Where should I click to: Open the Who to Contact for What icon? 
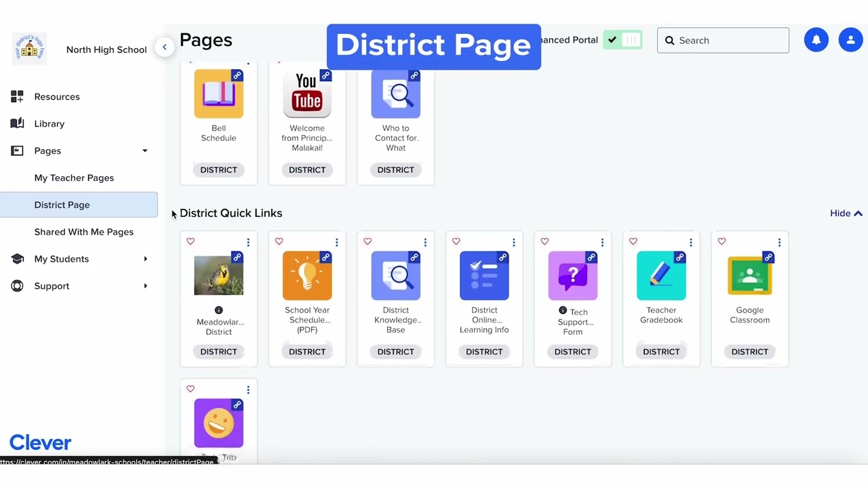[395, 94]
